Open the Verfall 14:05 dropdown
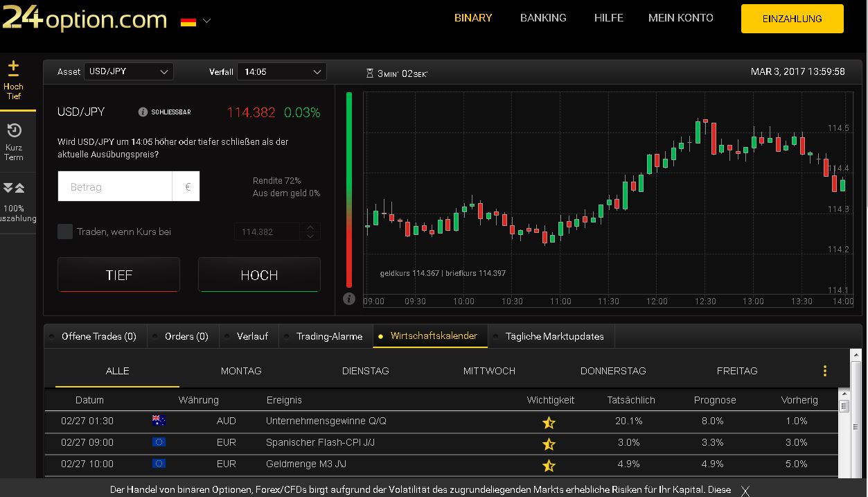Screen dimensions: 868x497 tap(282, 71)
